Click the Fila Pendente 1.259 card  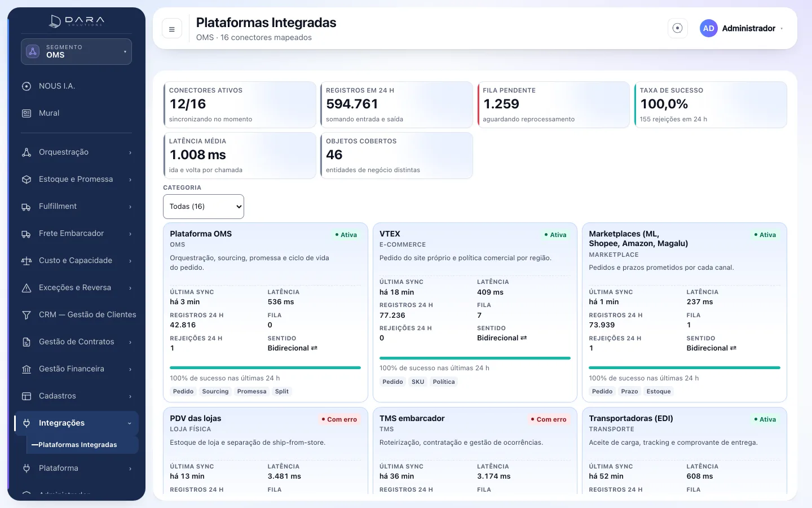point(553,105)
